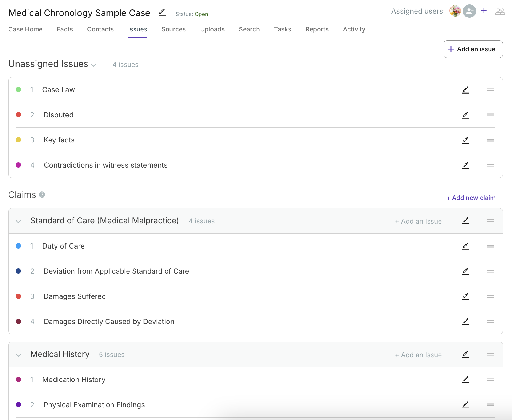Switch to the Sources tab

pyautogui.click(x=173, y=29)
